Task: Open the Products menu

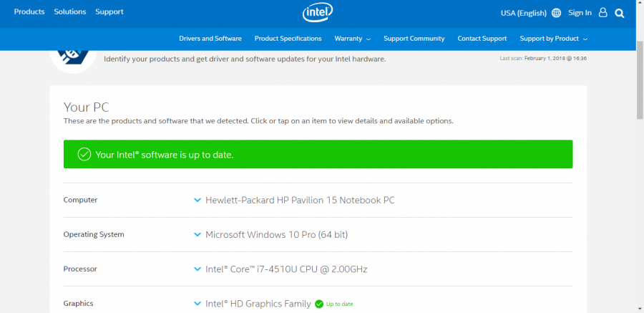Action: [29, 12]
